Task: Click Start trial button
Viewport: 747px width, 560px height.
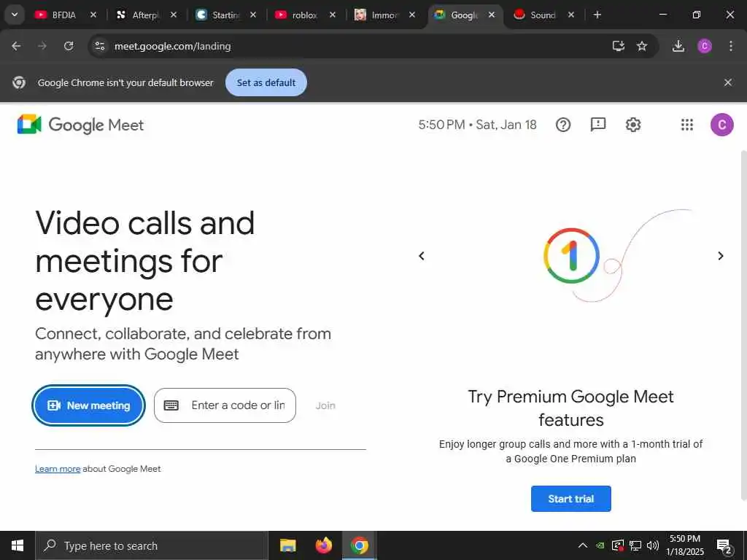Action: (570, 499)
